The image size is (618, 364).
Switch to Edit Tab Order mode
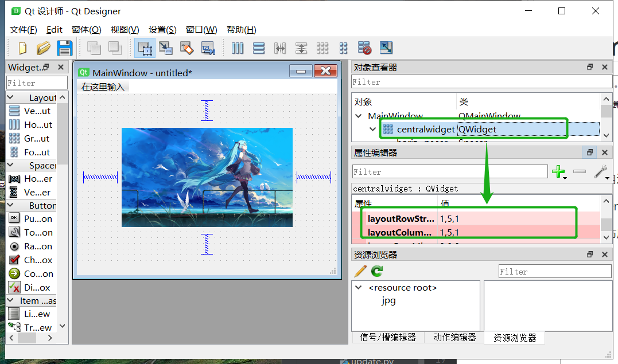pos(208,48)
